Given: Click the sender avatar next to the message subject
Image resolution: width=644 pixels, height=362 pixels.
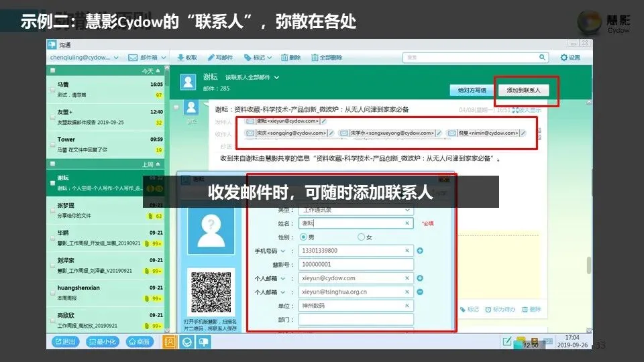Looking at the screenshot, I should coord(191,108).
